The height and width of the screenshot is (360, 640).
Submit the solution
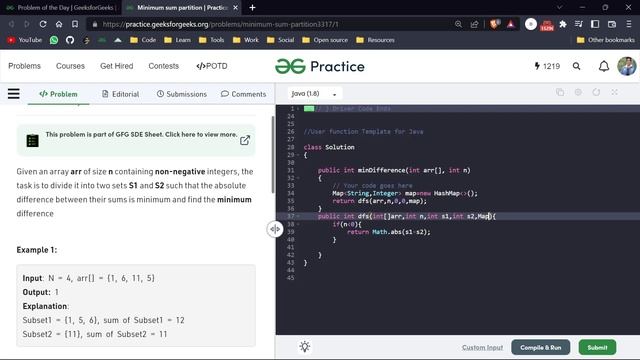pyautogui.click(x=597, y=347)
